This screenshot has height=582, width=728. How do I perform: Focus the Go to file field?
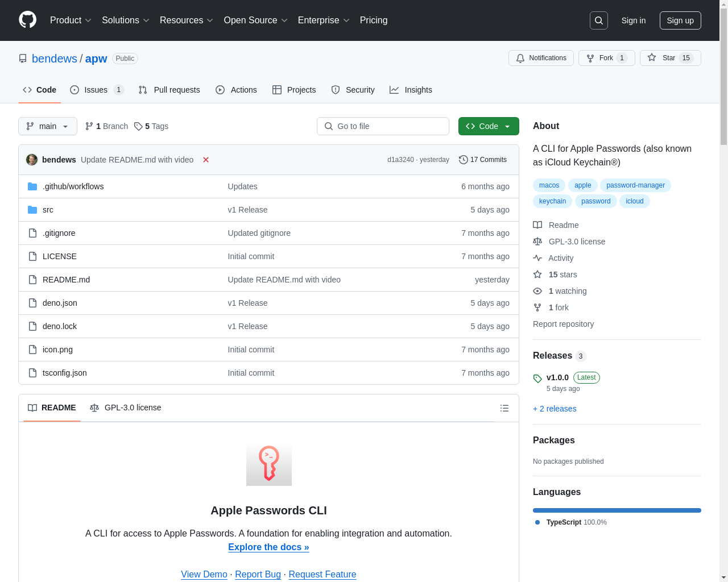point(383,126)
